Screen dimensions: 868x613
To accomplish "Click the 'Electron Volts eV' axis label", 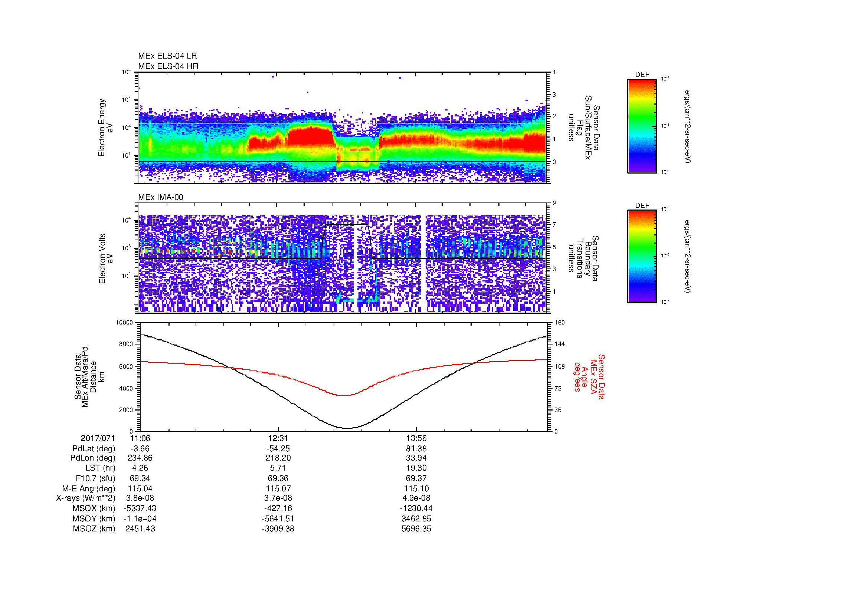I will 106,259.
